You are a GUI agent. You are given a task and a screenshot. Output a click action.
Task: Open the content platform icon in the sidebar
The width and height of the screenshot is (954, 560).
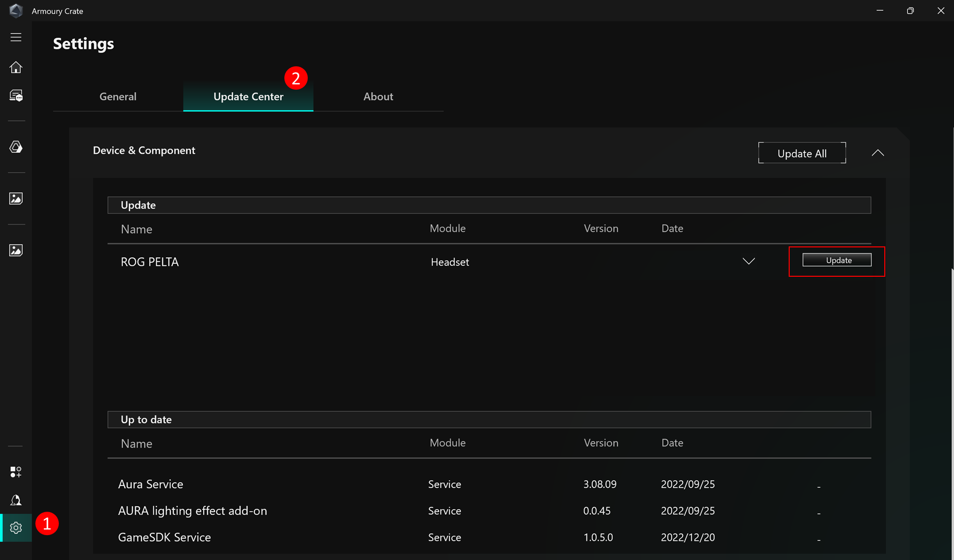coord(16,472)
